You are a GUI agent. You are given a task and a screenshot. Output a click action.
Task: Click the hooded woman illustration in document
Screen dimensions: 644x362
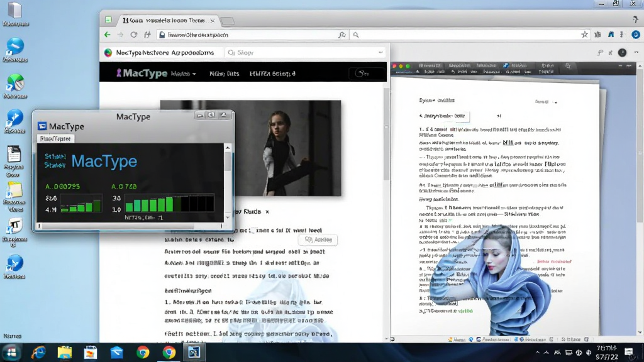coord(491,280)
